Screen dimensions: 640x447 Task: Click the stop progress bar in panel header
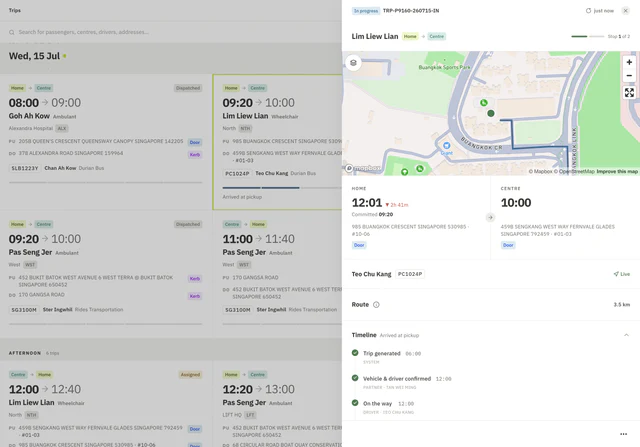pyautogui.click(x=587, y=36)
